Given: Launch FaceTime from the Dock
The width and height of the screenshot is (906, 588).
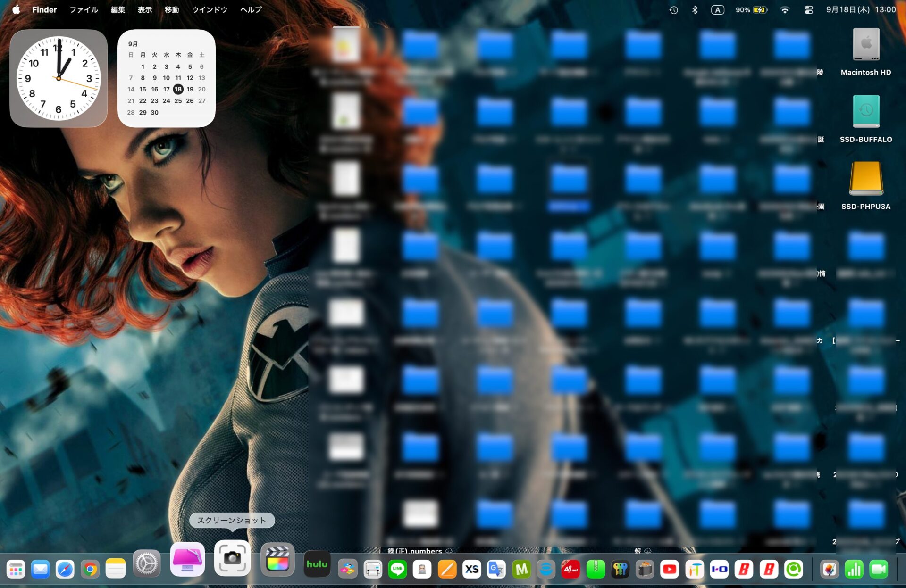Looking at the screenshot, I should pyautogui.click(x=879, y=569).
